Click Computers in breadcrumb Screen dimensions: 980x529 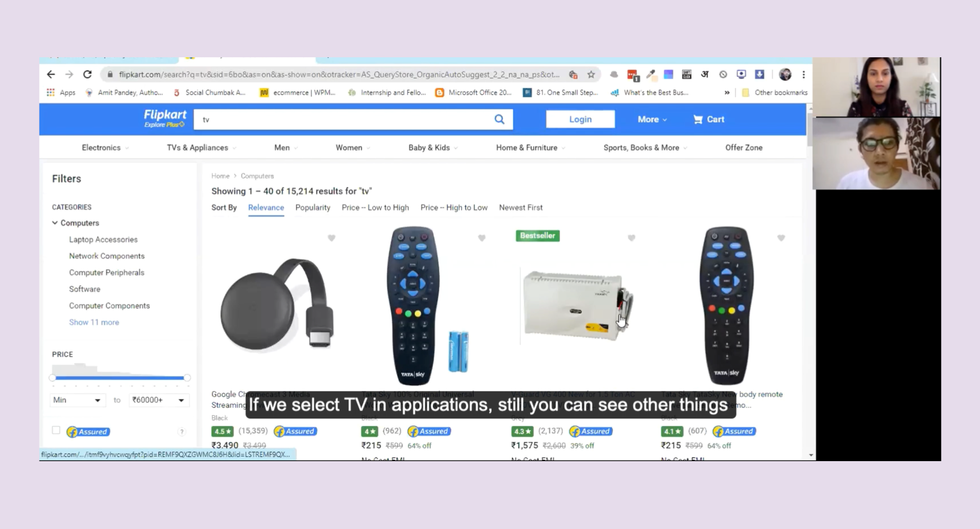(x=257, y=176)
